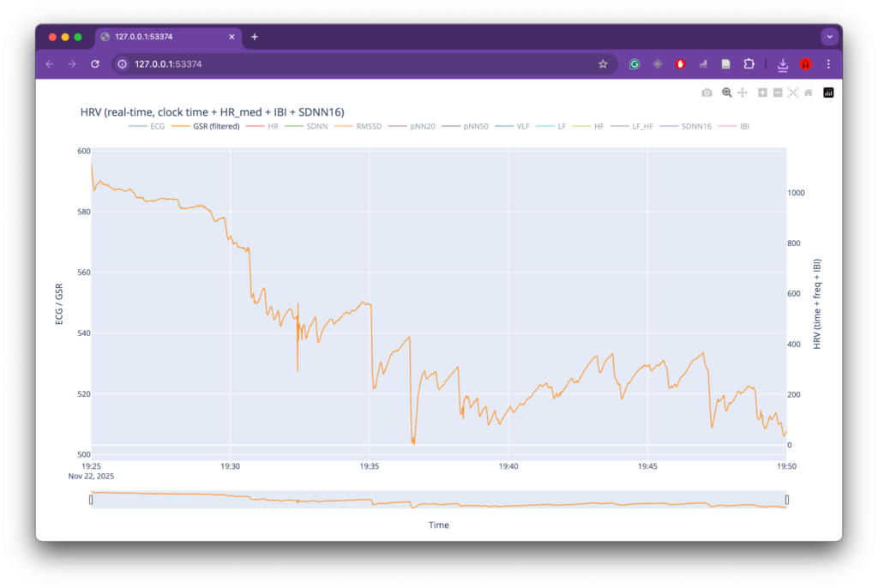Click the Zoom out minus icon
878x588 pixels.
(778, 93)
